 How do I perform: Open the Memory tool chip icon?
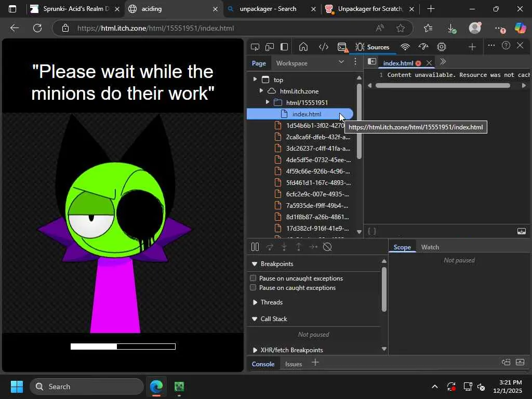[x=441, y=47]
